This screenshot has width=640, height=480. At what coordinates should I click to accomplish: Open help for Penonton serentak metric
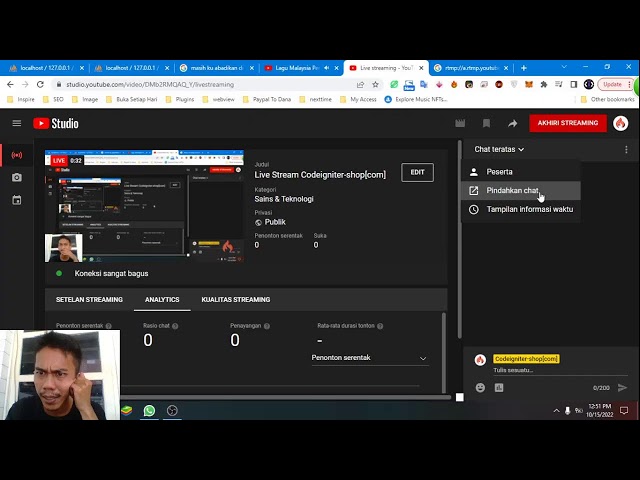click(x=109, y=326)
